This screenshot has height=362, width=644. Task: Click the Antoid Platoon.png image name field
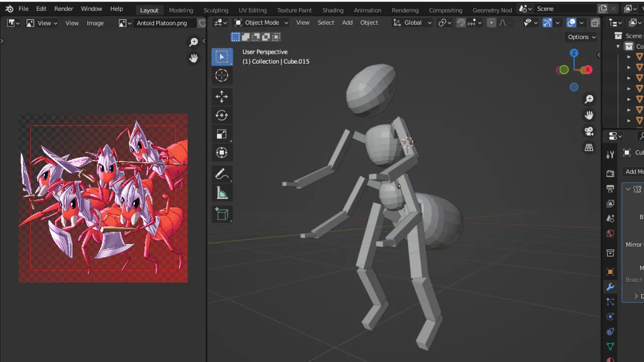[x=165, y=23]
